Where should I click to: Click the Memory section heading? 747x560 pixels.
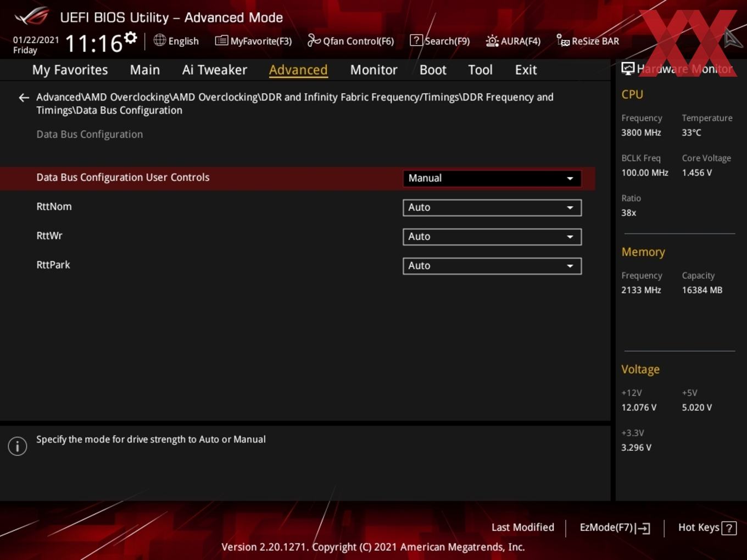[x=643, y=252]
